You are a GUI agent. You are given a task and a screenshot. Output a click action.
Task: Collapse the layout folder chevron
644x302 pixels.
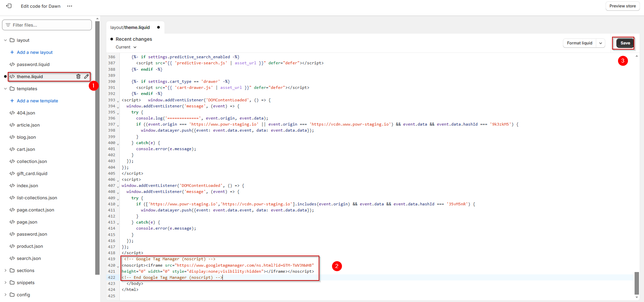click(x=5, y=40)
